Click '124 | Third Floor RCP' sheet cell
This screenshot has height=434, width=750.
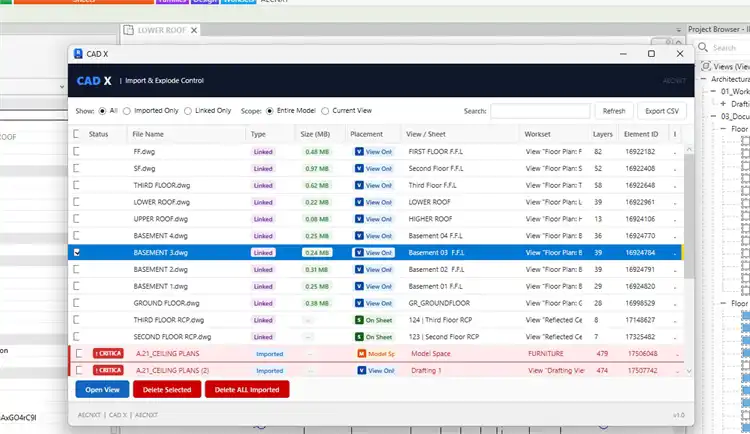click(440, 320)
